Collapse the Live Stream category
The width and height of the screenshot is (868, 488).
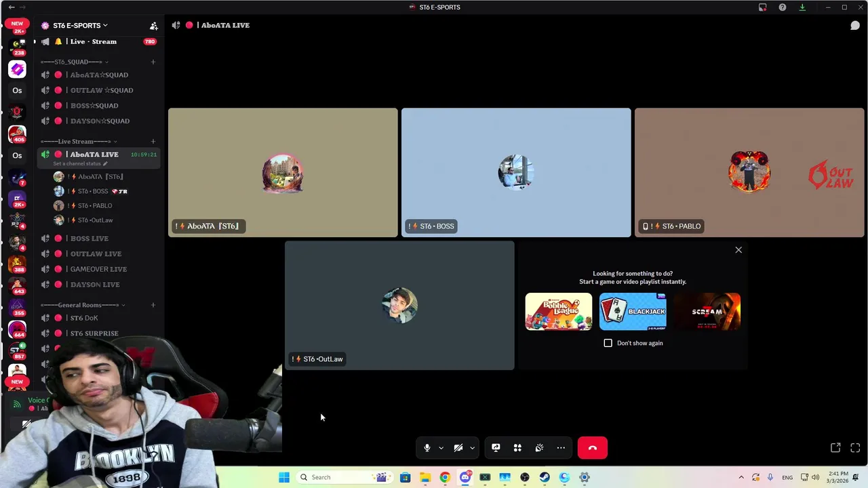[79, 142]
